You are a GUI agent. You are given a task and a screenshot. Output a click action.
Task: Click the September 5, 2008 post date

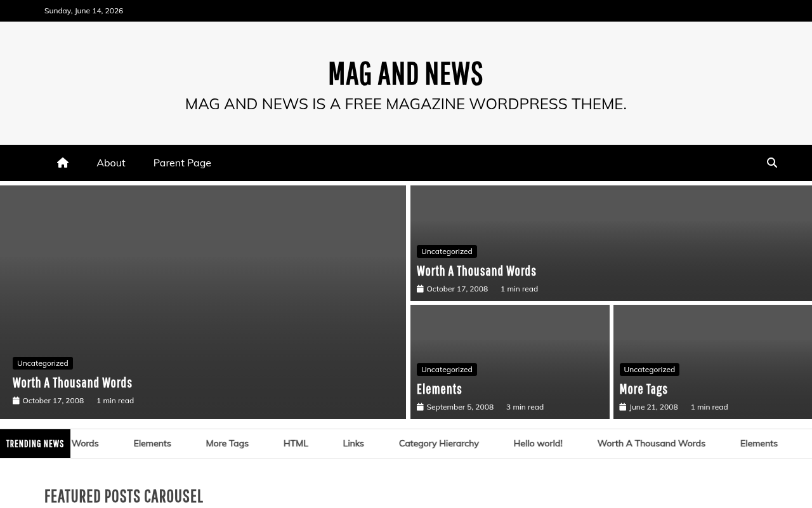click(x=460, y=407)
